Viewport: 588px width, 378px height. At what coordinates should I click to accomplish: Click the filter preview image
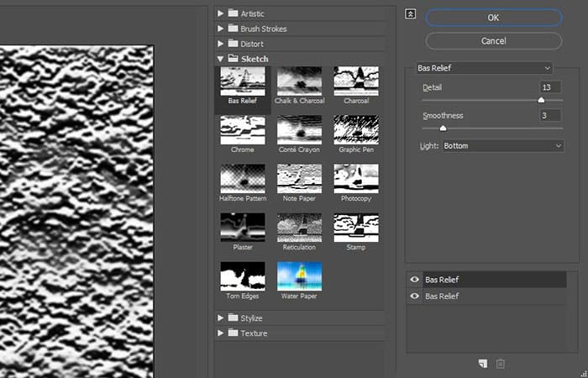(x=76, y=212)
